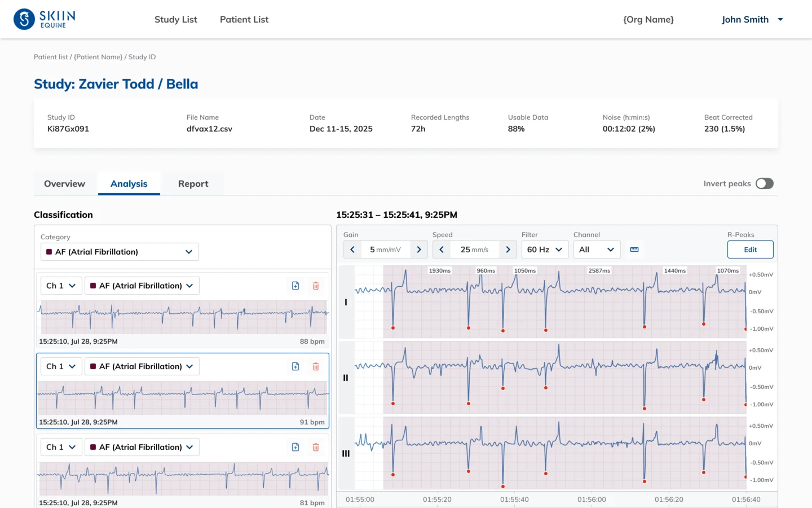Select the Analysis tab
Screen dimensions: 812x508
(x=129, y=184)
